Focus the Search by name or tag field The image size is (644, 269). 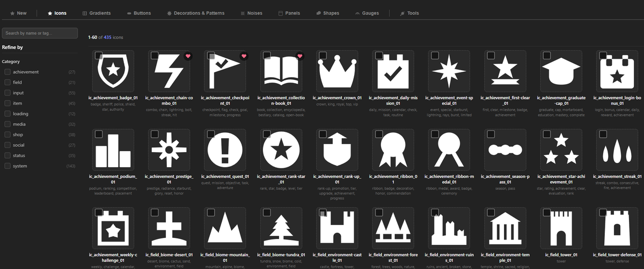pyautogui.click(x=40, y=33)
